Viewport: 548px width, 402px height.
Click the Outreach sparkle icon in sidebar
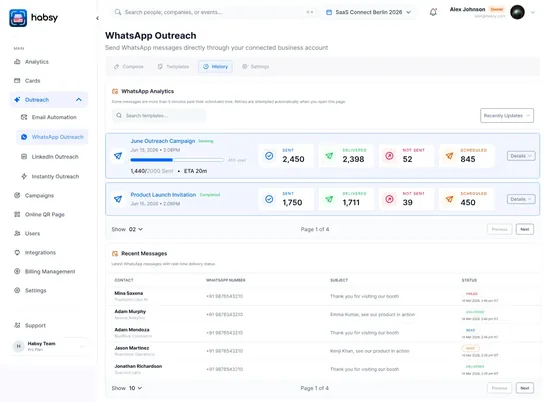coord(17,100)
